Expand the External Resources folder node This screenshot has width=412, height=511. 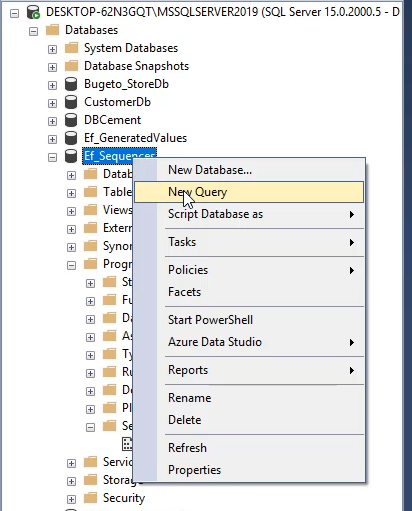point(71,230)
